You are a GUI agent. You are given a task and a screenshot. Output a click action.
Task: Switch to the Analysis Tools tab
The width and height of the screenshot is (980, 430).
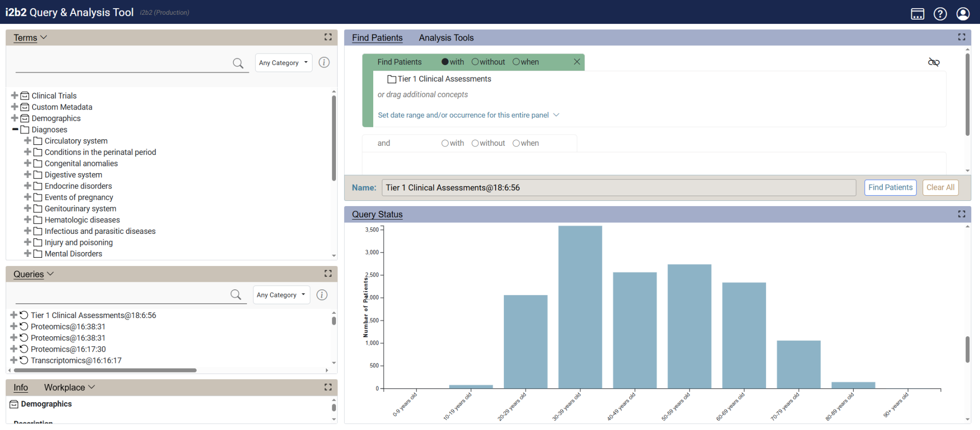tap(446, 38)
